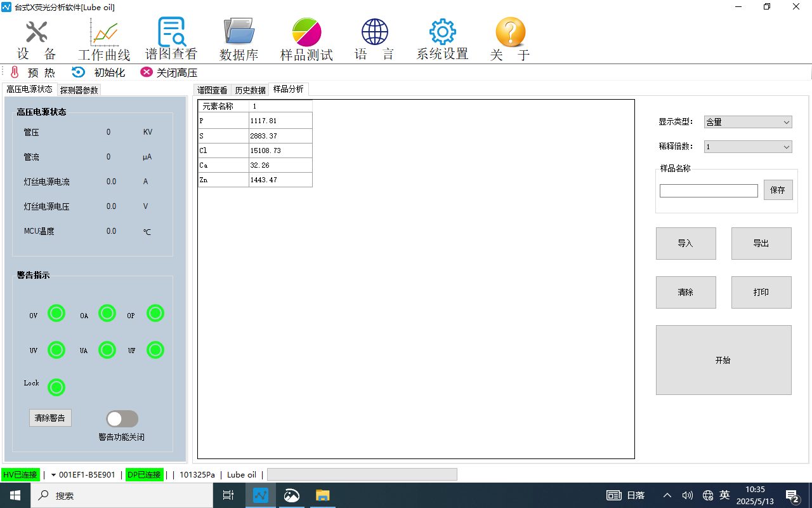Click the HV已连接 status indicator
812x508 pixels.
pyautogui.click(x=20, y=475)
